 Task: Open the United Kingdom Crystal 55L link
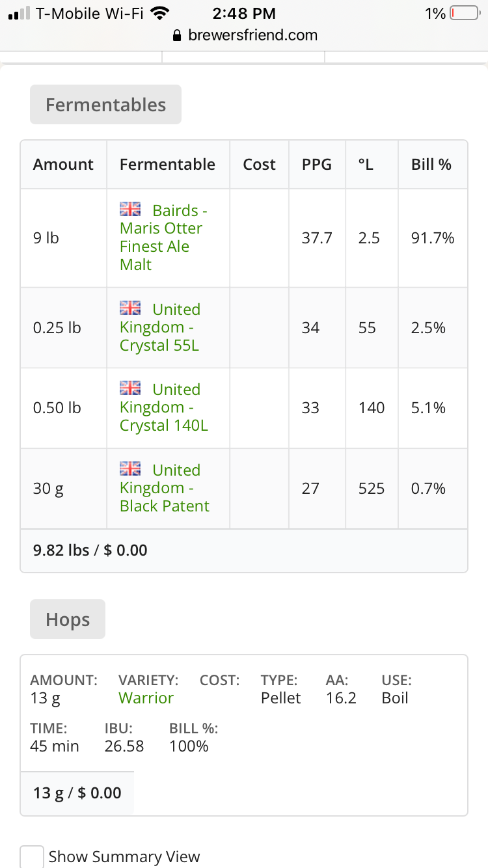point(160,327)
